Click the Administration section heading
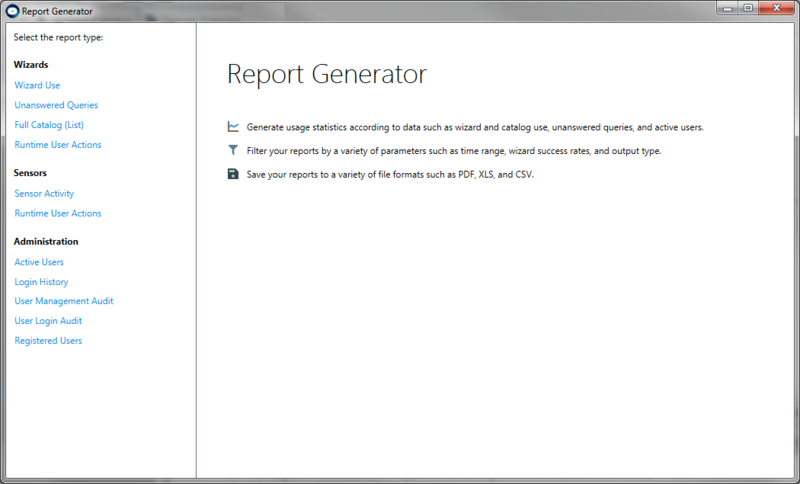The height and width of the screenshot is (484, 800). [x=46, y=241]
